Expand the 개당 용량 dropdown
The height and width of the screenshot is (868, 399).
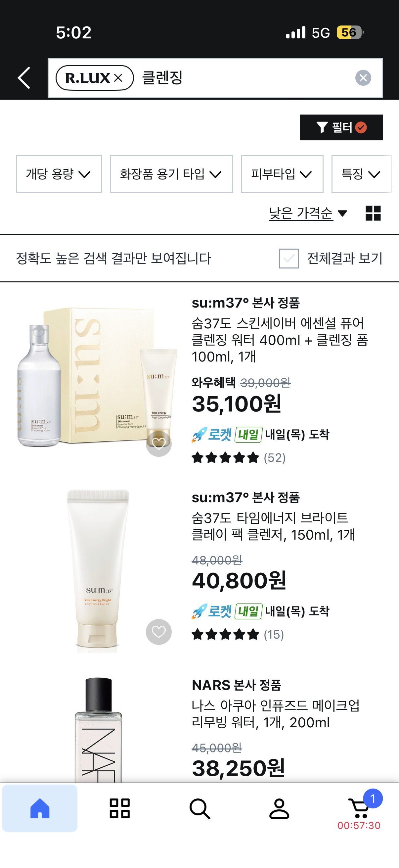point(59,174)
